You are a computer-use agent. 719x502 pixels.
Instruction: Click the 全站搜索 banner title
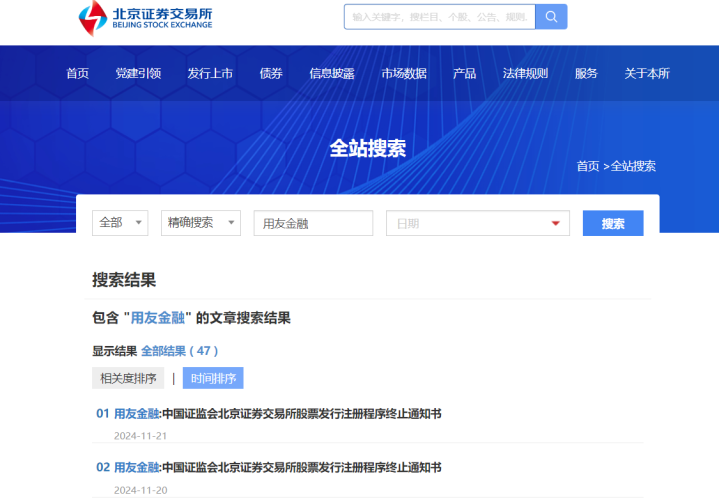368,149
